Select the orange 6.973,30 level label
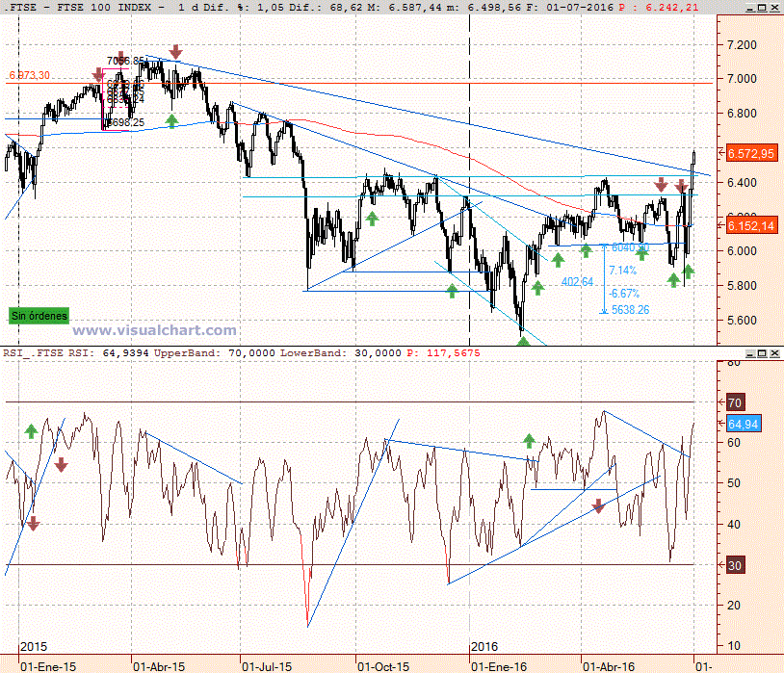Image resolution: width=784 pixels, height=673 pixels. coord(30,75)
